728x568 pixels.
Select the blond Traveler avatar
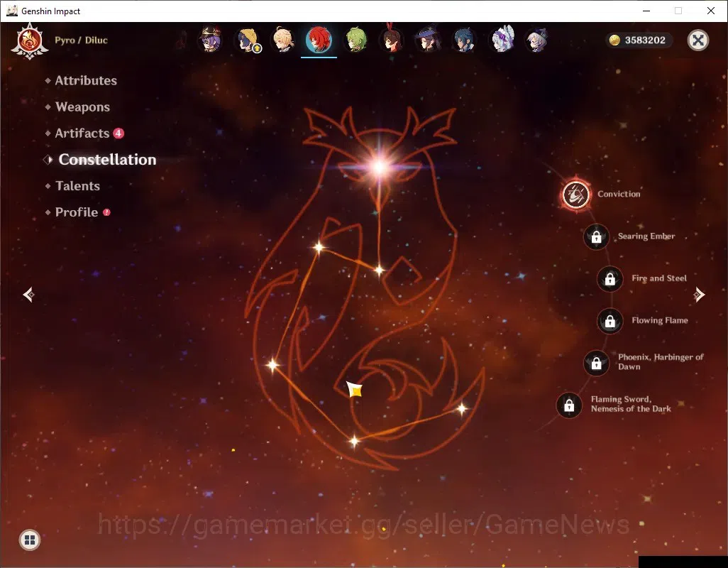[284, 40]
